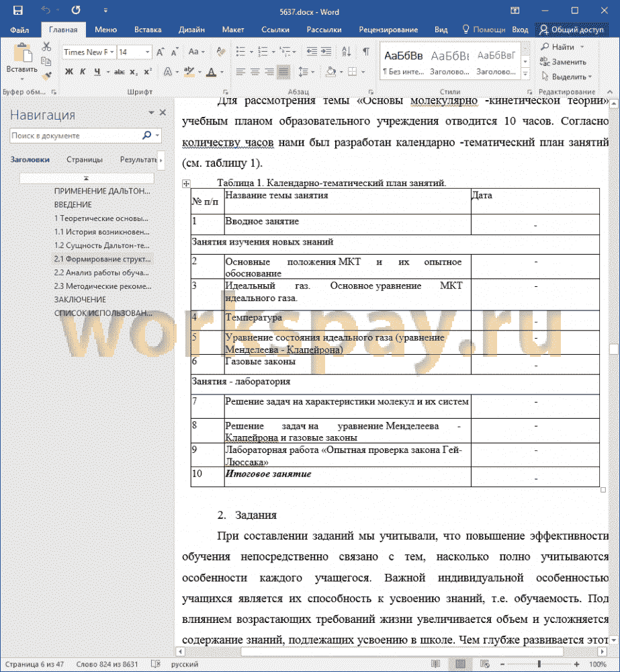Toggle justified alignment
Viewport: 620px width, 672px height.
click(x=283, y=72)
